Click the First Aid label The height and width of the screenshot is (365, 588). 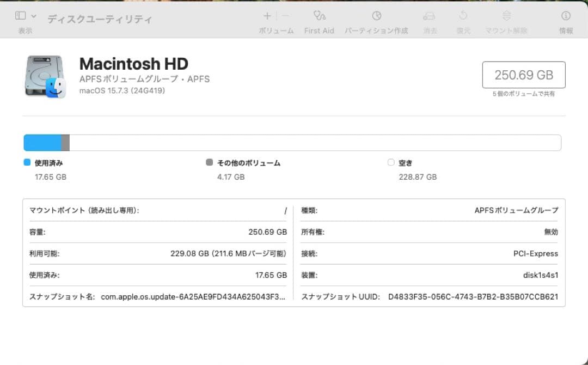coord(320,31)
